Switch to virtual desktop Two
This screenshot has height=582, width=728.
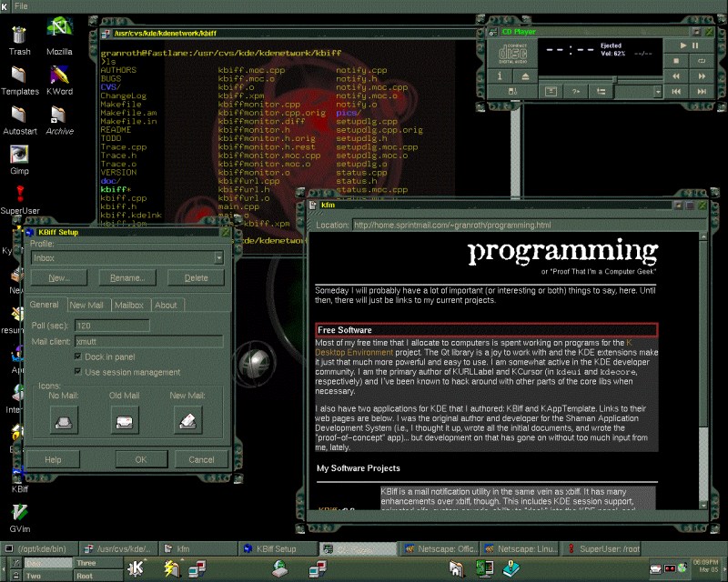tap(48, 576)
